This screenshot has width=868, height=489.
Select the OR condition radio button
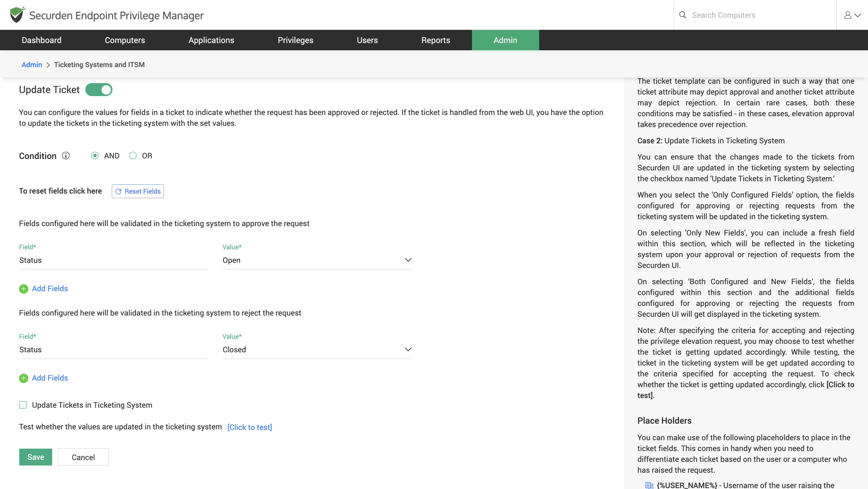133,155
